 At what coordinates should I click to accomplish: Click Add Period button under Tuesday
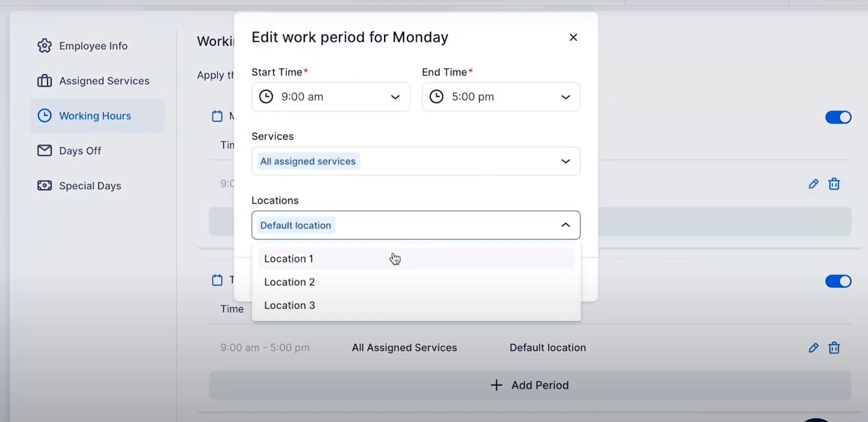tap(530, 385)
